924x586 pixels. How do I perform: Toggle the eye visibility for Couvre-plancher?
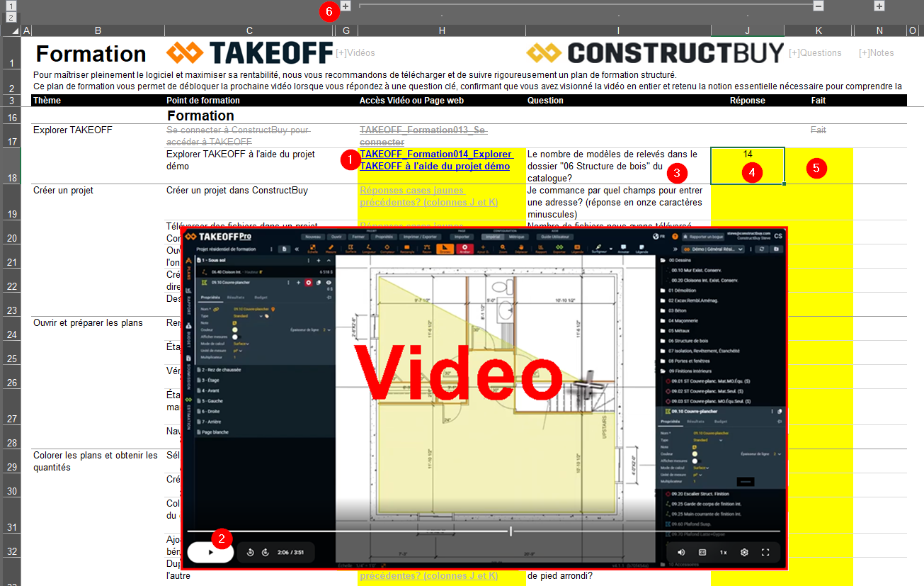[329, 282]
